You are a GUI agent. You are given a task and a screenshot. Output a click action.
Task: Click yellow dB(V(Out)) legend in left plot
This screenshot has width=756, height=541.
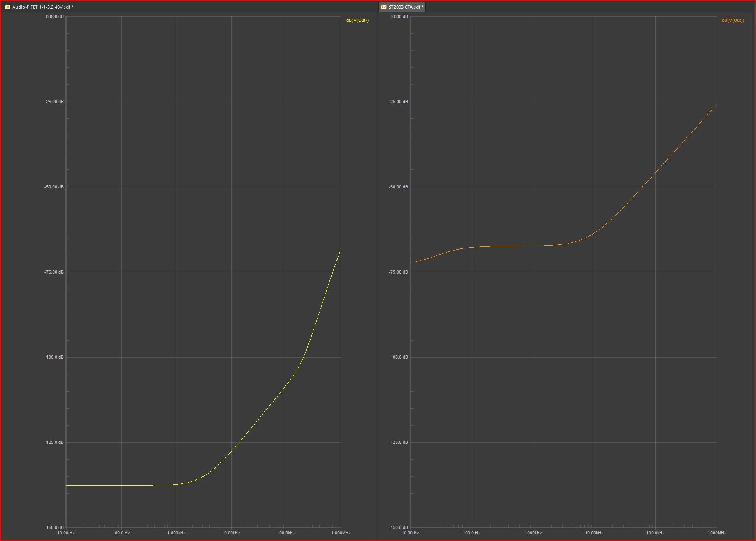click(357, 20)
